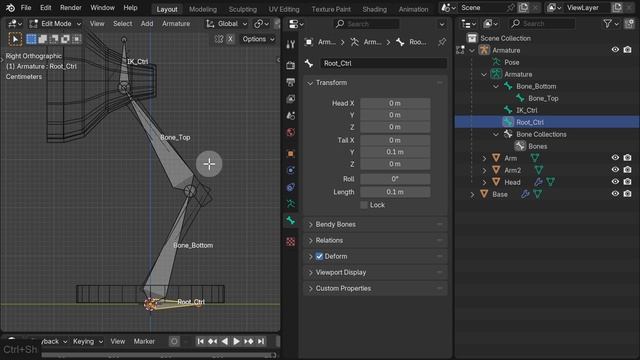Click the Root_Ctrl bone name field

coord(383,63)
